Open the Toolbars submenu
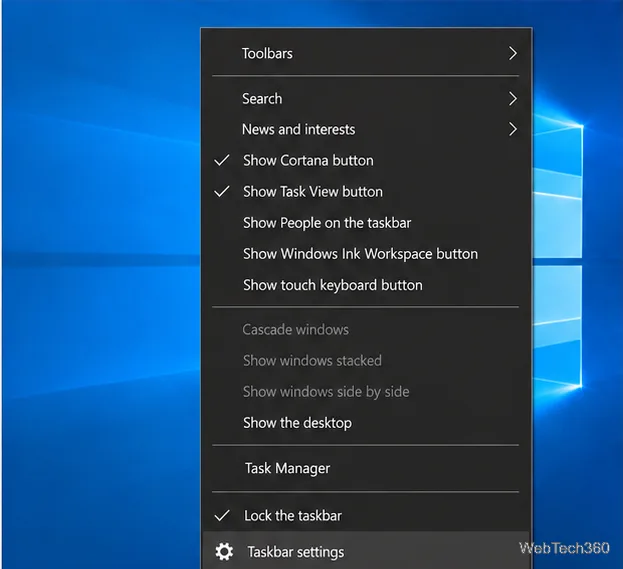This screenshot has width=623, height=569. point(366,53)
